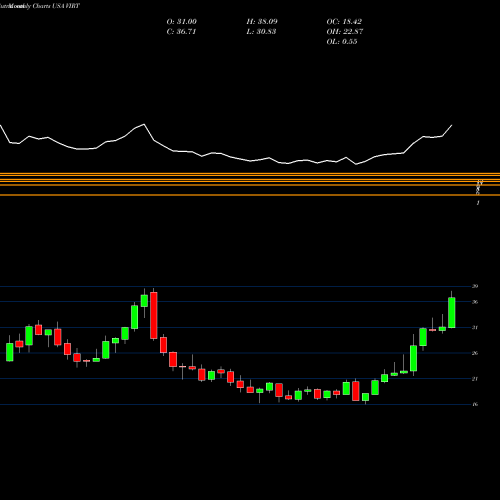Click the 31 price axis label
500x500 pixels.
point(475,328)
